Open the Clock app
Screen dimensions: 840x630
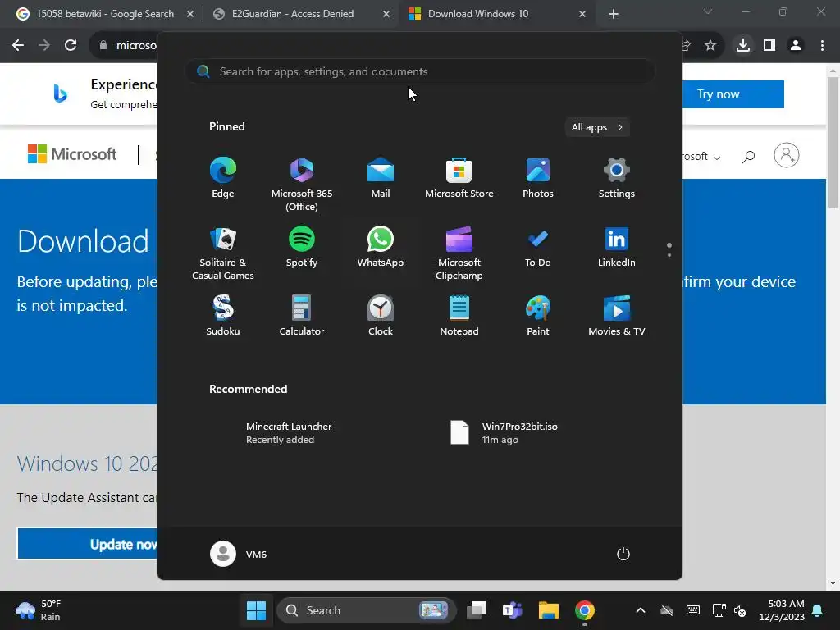point(381,316)
